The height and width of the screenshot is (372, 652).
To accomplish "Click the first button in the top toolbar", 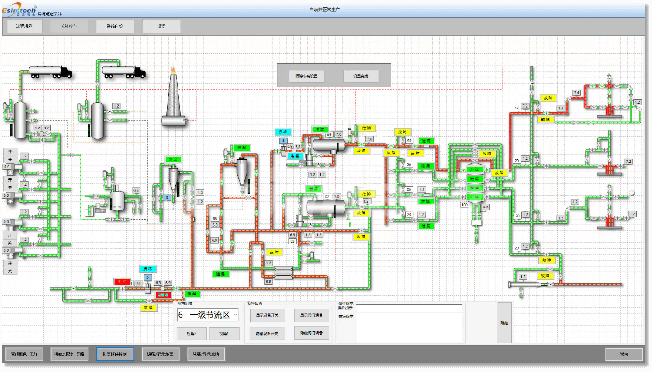I will [x=24, y=26].
